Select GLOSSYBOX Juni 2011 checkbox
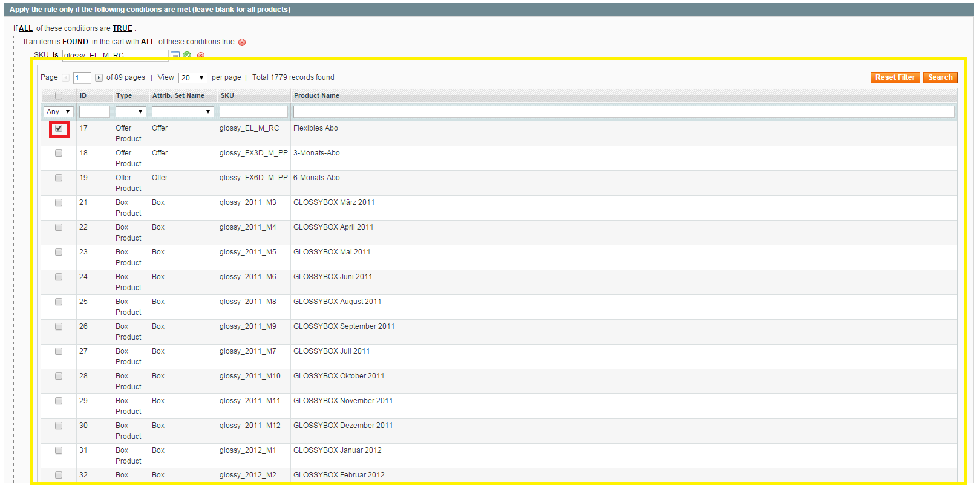This screenshot has height=492, width=980. pyautogui.click(x=59, y=277)
